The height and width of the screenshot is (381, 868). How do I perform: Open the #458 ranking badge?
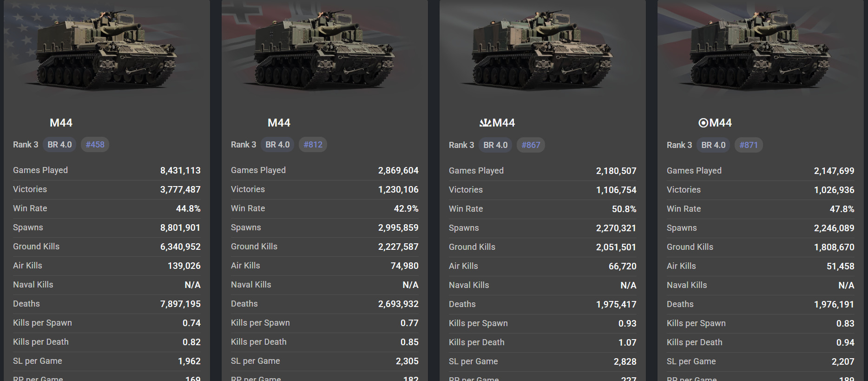pyautogui.click(x=95, y=145)
